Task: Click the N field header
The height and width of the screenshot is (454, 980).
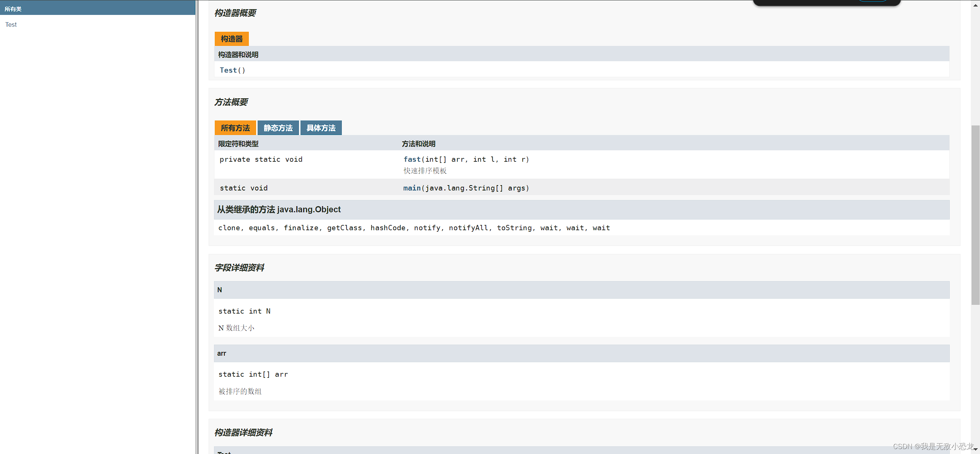Action: click(x=581, y=290)
